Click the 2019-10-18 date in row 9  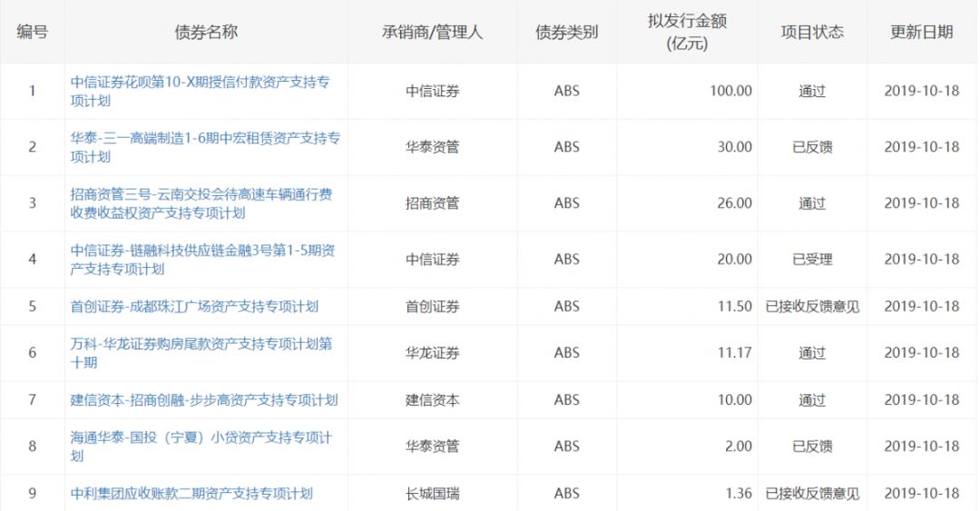click(x=922, y=494)
